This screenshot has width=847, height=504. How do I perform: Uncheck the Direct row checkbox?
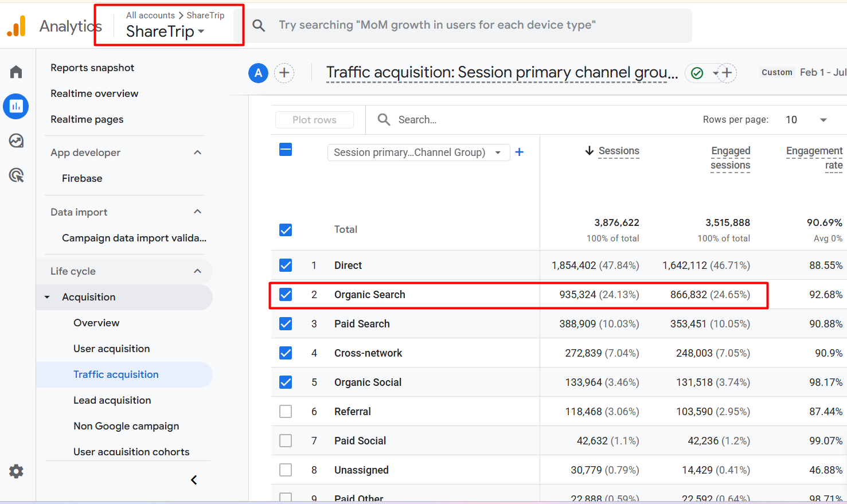[286, 265]
